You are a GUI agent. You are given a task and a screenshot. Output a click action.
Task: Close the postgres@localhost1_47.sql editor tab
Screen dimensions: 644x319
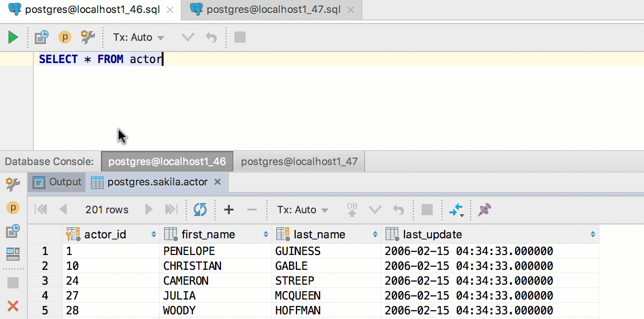pos(351,10)
